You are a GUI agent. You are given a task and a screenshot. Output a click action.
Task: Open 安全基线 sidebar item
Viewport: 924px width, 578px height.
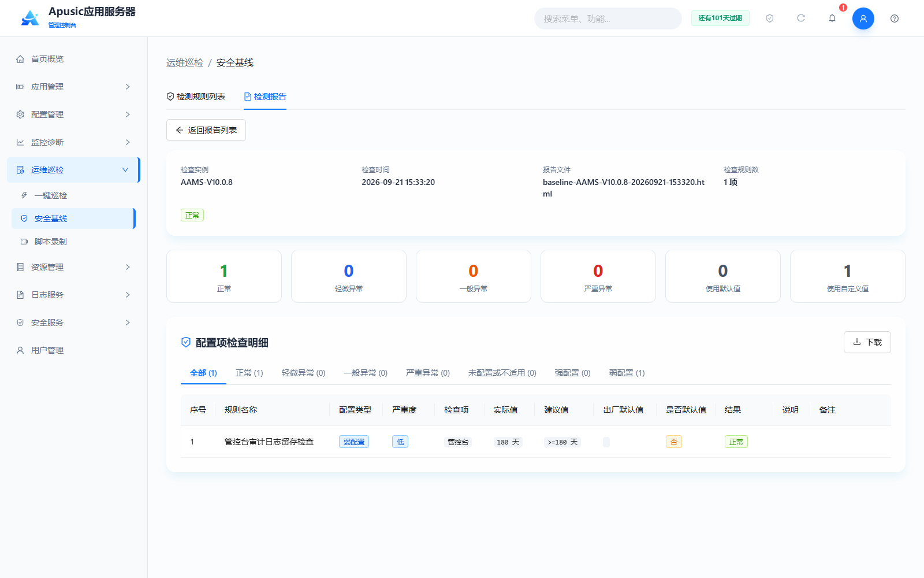click(x=73, y=218)
